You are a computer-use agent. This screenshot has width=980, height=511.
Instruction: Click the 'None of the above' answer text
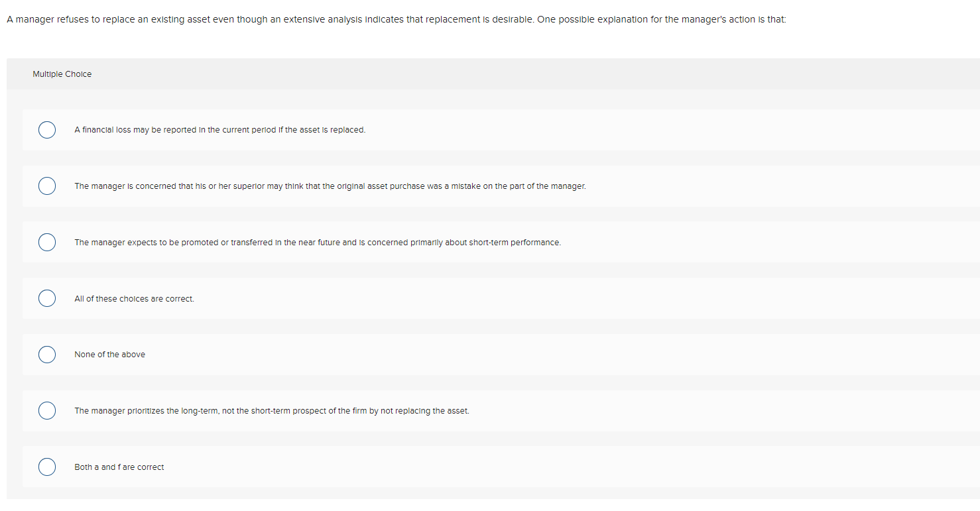[109, 354]
